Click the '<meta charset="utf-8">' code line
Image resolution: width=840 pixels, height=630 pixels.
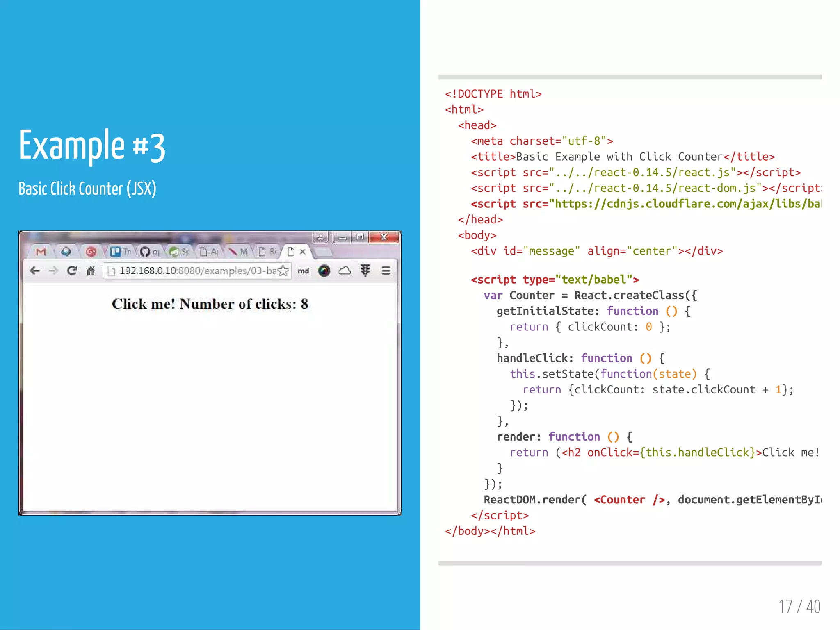[542, 141]
